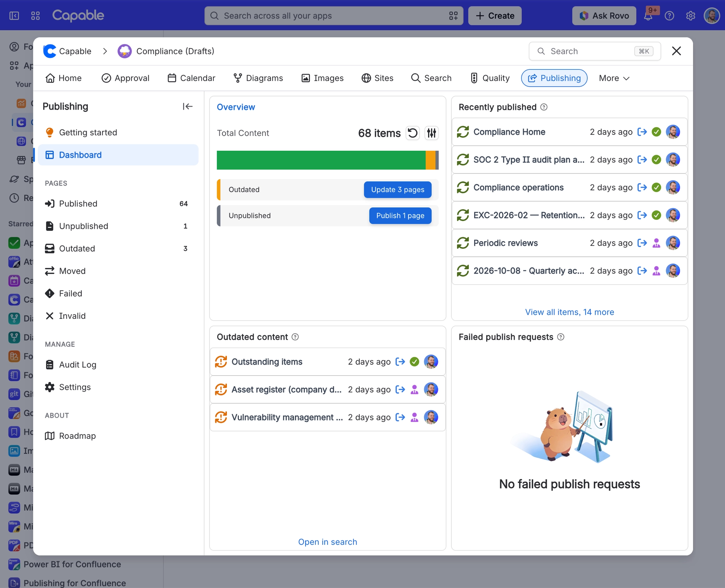
Task: Click the Outdated content info icon
Action: pyautogui.click(x=295, y=337)
